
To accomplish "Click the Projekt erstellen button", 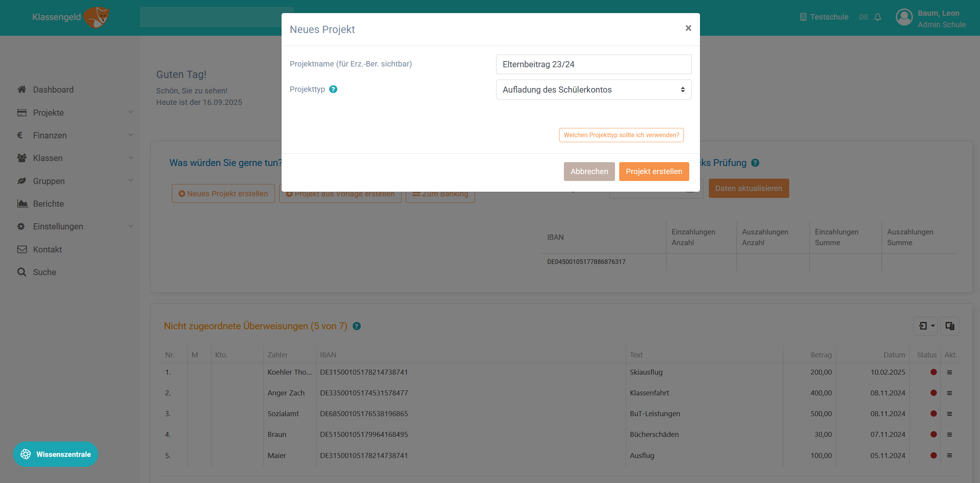I will [653, 171].
